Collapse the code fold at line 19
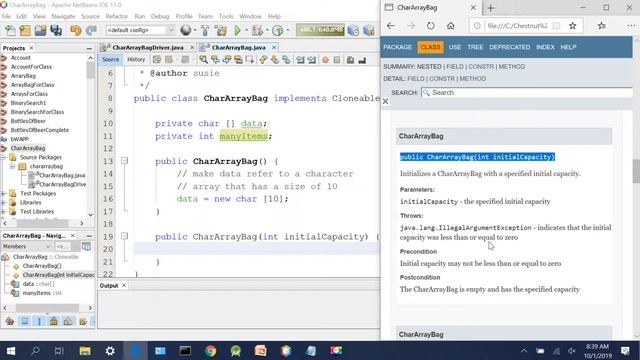640x360 pixels. pyautogui.click(x=124, y=236)
